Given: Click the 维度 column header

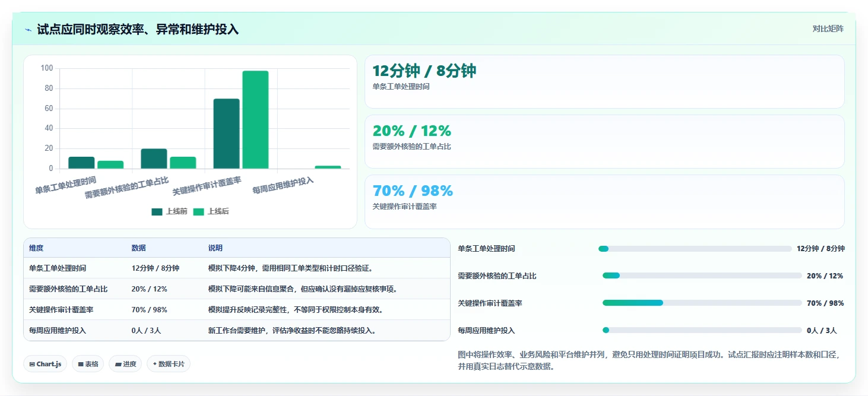Looking at the screenshot, I should (36, 248).
